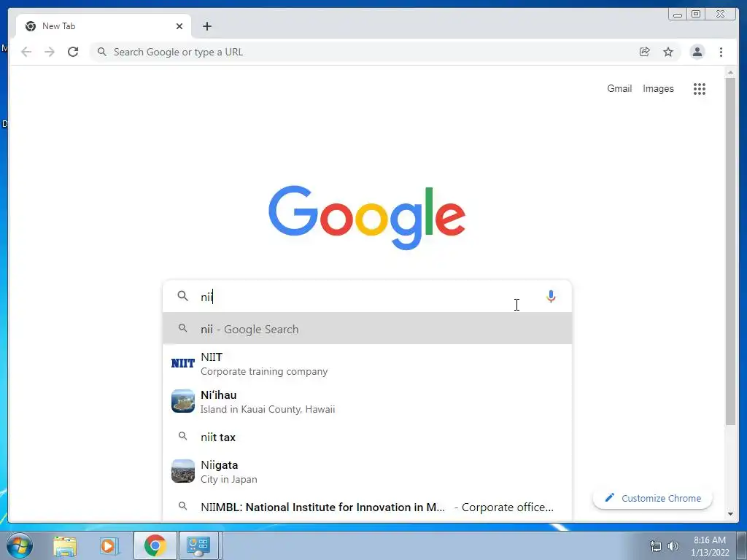The height and width of the screenshot is (560, 747).
Task: Click the Niigata city thumbnail
Action: coord(183,471)
